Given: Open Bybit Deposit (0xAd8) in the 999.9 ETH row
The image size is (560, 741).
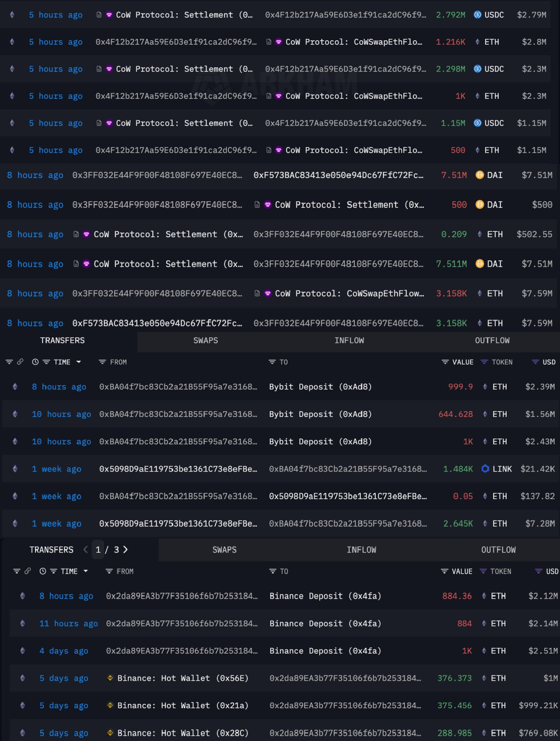Looking at the screenshot, I should 320,387.
